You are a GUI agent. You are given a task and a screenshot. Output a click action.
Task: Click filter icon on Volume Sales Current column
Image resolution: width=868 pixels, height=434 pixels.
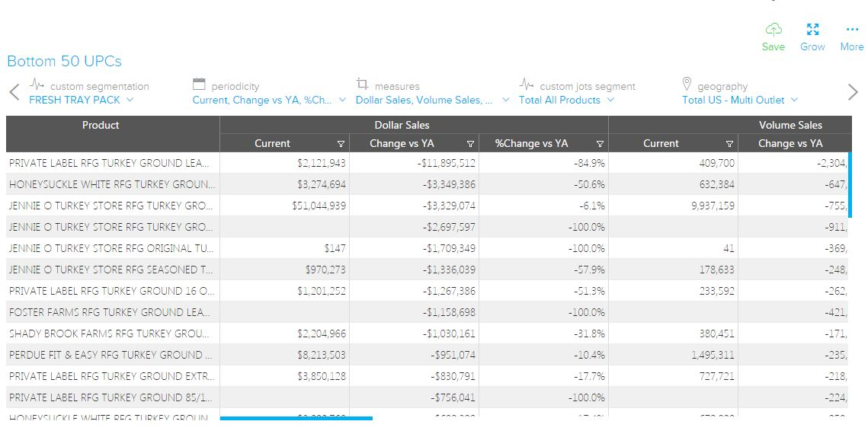point(729,144)
